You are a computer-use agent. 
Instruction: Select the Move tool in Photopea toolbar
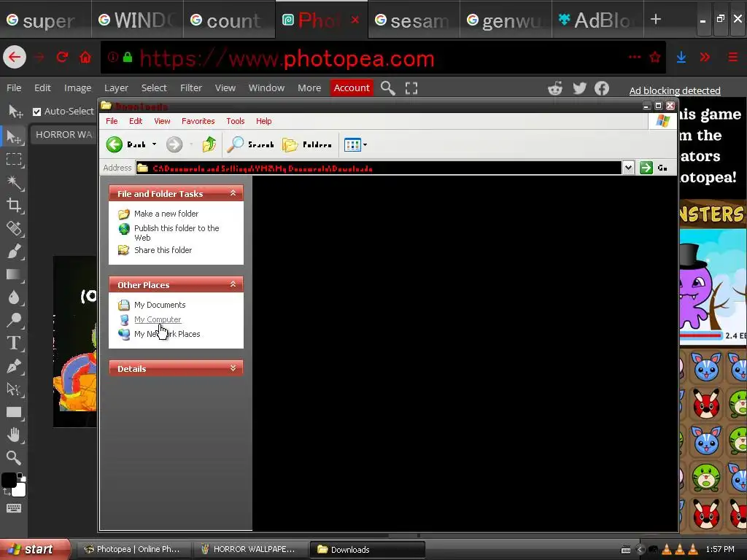pos(14,136)
